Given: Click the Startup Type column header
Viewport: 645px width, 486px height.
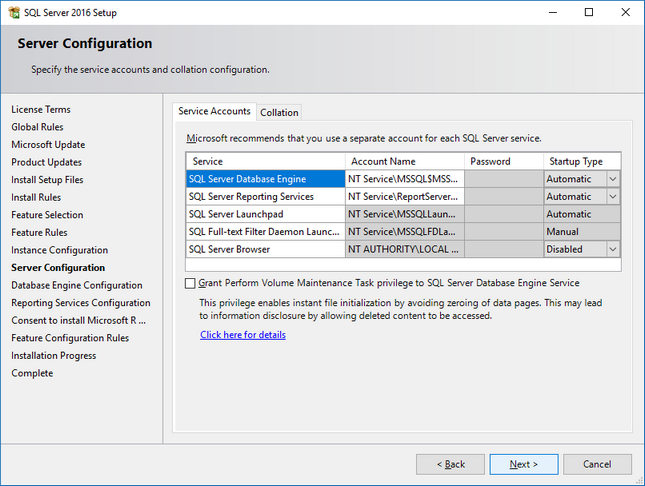Looking at the screenshot, I should pos(582,161).
